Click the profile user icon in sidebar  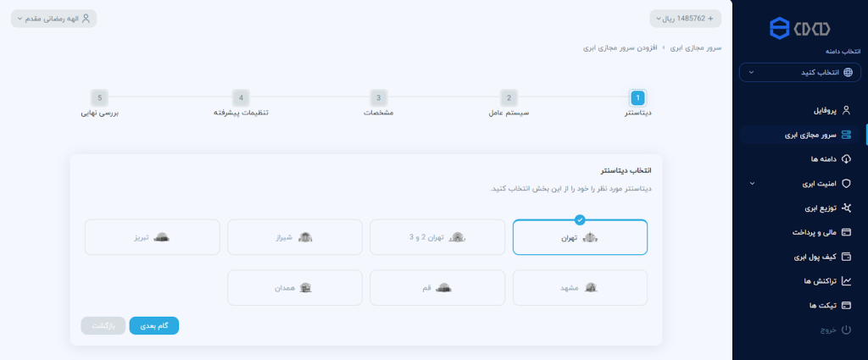click(845, 110)
